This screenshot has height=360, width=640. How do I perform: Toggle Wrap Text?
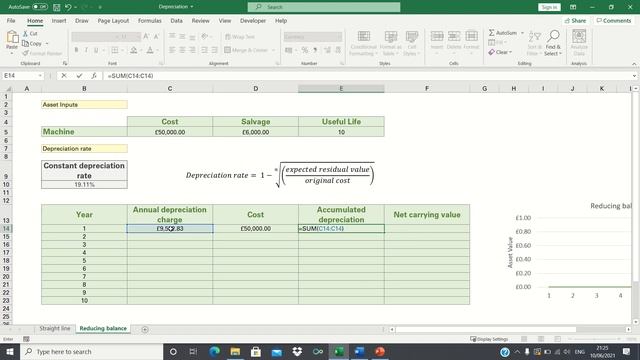coord(240,37)
